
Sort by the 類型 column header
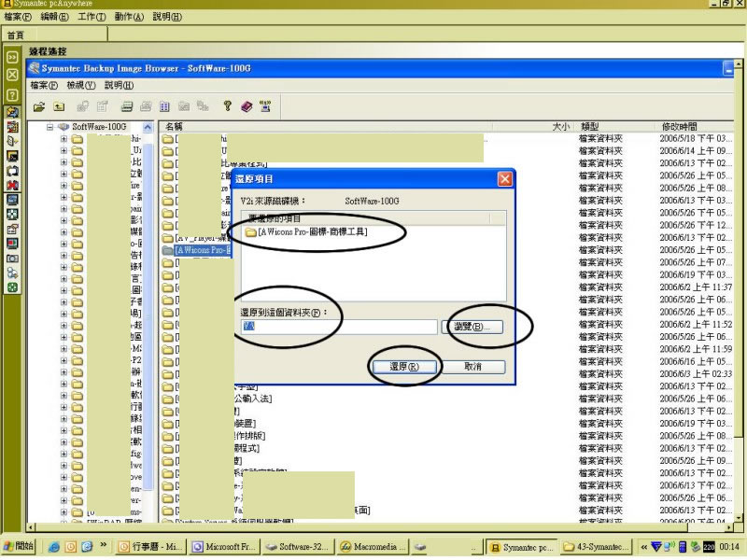point(589,127)
